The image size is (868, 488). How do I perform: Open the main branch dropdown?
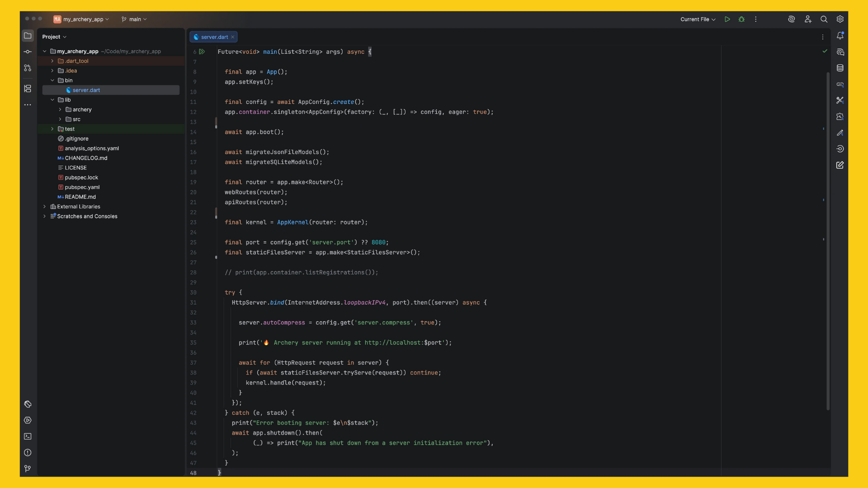point(134,19)
